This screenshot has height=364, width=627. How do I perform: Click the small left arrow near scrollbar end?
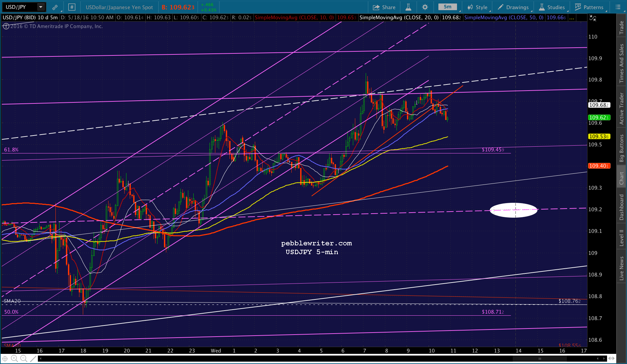pos(598,359)
